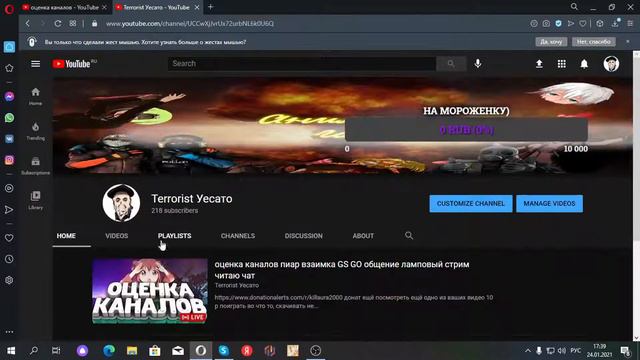
Task: Accept mouse gesture tip with Да, хочу
Action: [551, 42]
